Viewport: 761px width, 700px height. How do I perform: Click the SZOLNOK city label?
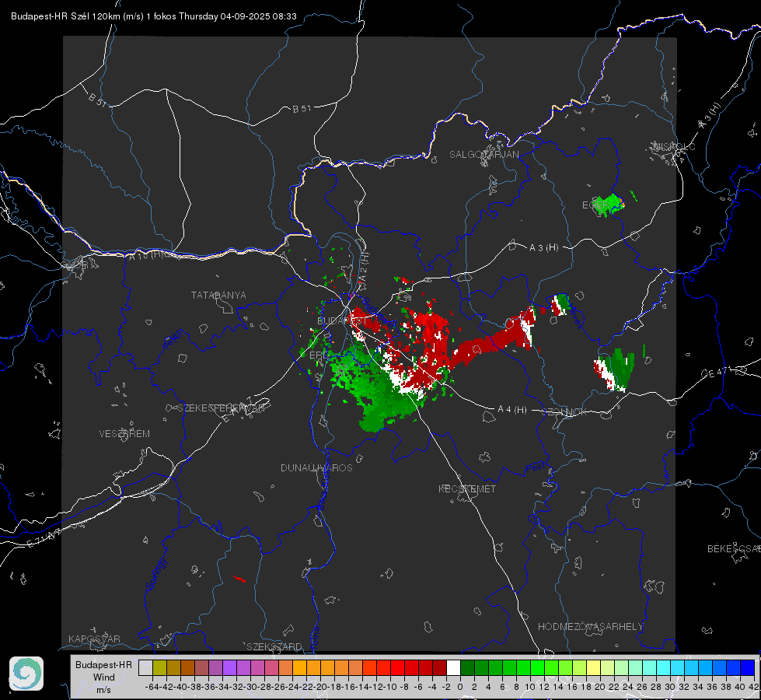(x=566, y=412)
